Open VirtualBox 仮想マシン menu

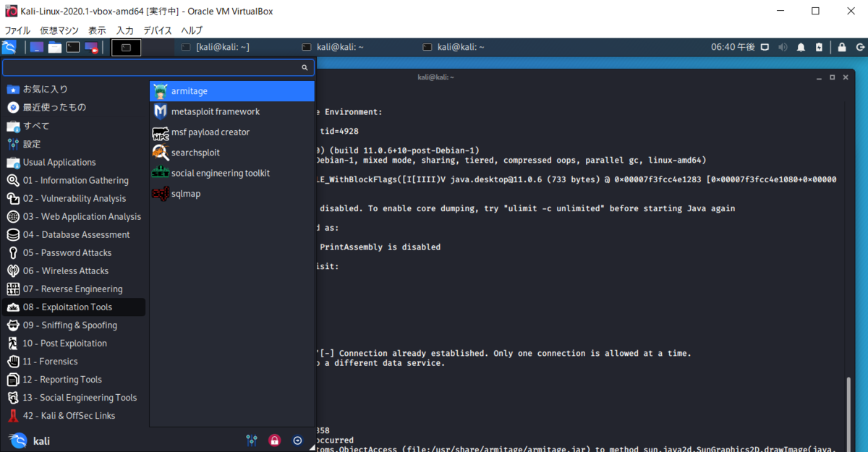pyautogui.click(x=59, y=30)
